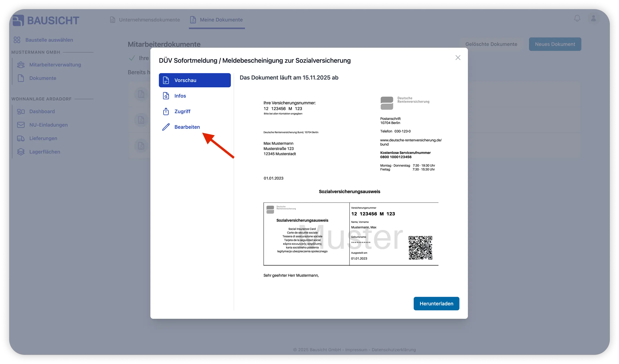The image size is (619, 364).
Task: Click the Zugriff share icon
Action: (x=166, y=111)
